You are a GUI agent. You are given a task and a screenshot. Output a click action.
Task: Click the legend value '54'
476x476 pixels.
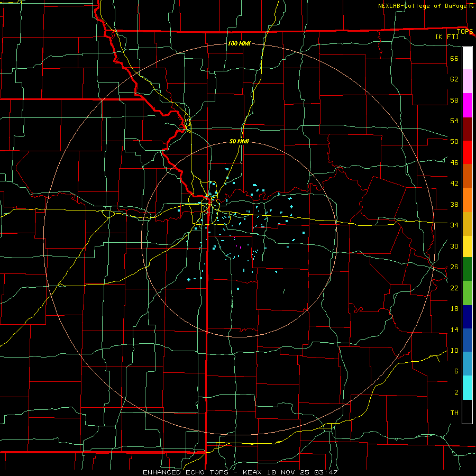[454, 121]
